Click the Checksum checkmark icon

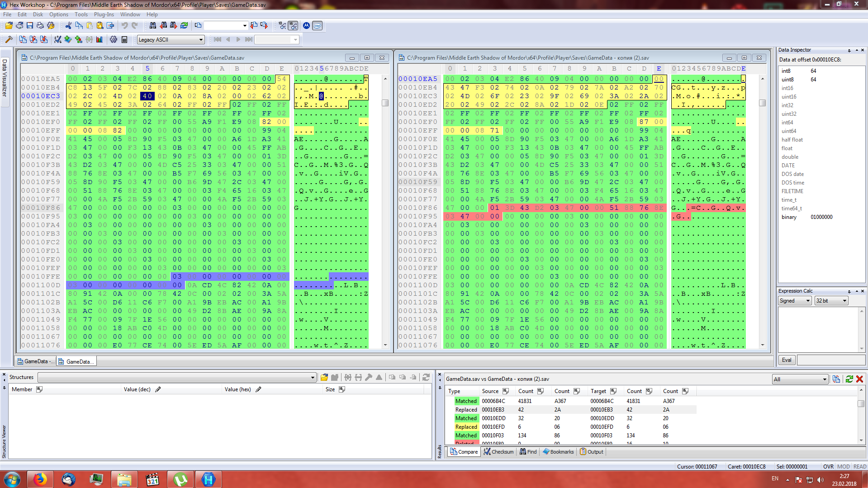(58, 40)
